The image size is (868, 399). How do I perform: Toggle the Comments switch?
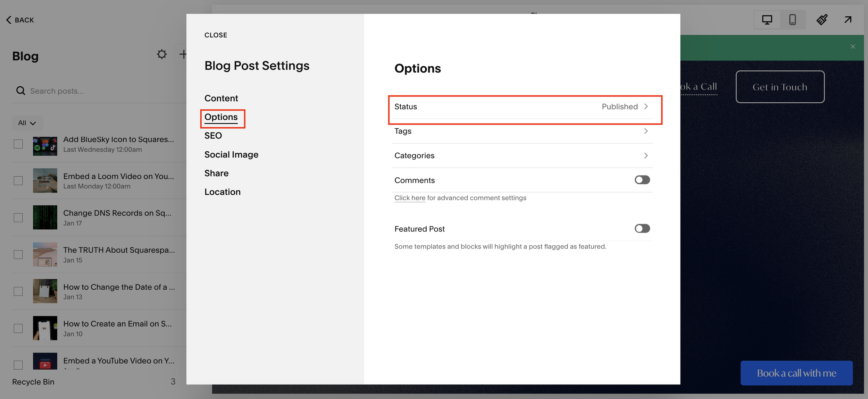click(x=642, y=180)
